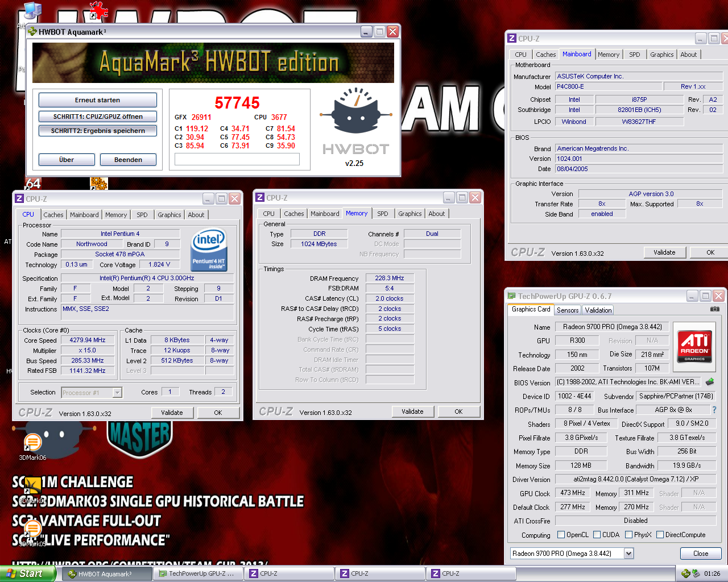This screenshot has width=728, height=582.
Task: Click the Core Speed value 4279.94 MHz
Action: click(x=88, y=340)
